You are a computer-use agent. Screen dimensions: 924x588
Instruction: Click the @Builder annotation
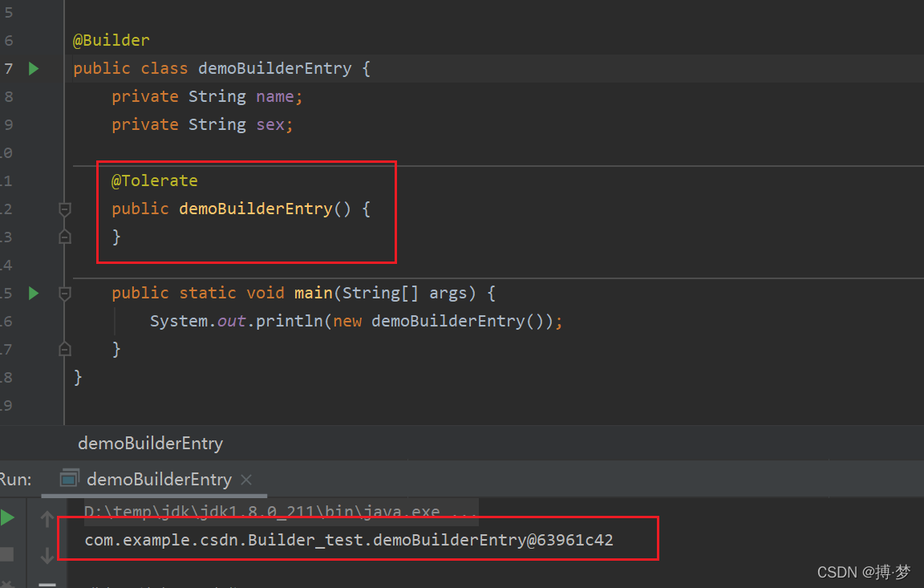[x=111, y=41]
